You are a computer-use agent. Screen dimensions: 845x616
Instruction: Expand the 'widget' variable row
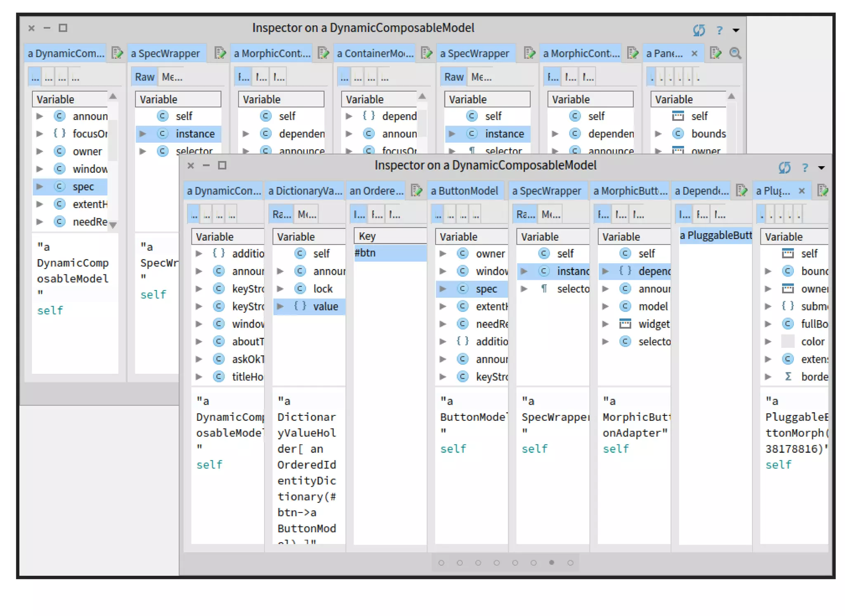click(x=605, y=324)
